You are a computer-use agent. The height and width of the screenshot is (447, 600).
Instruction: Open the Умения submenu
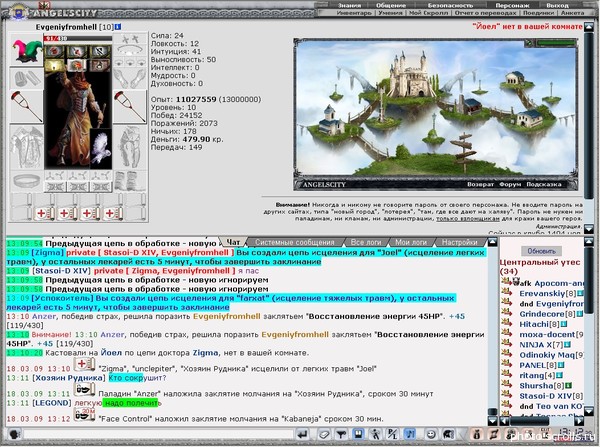tap(390, 13)
